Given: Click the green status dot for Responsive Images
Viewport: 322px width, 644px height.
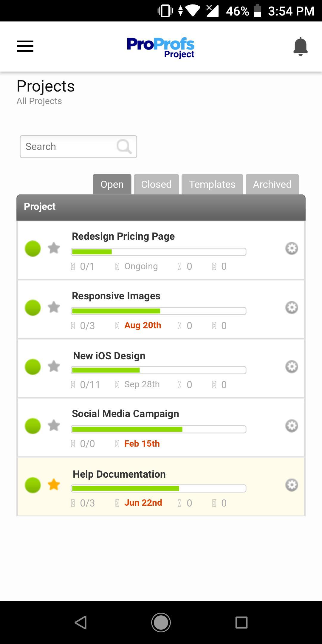Looking at the screenshot, I should coord(33,308).
